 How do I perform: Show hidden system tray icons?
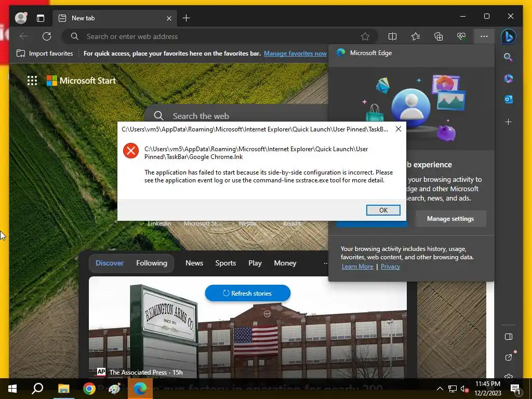point(440,389)
